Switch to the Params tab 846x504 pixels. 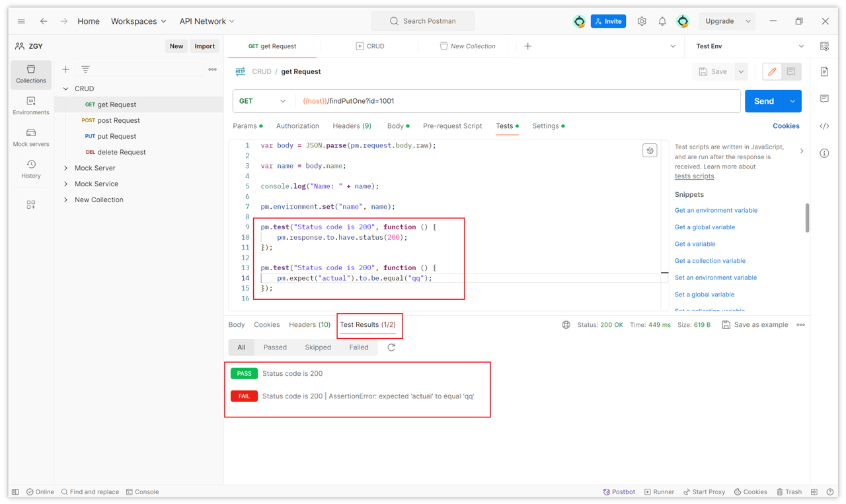tap(248, 126)
